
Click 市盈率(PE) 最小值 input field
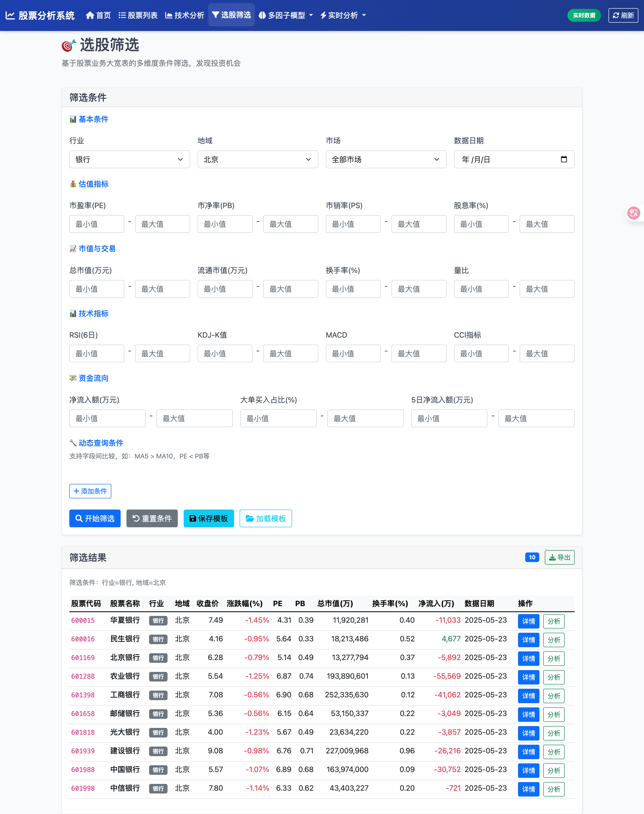coord(97,224)
